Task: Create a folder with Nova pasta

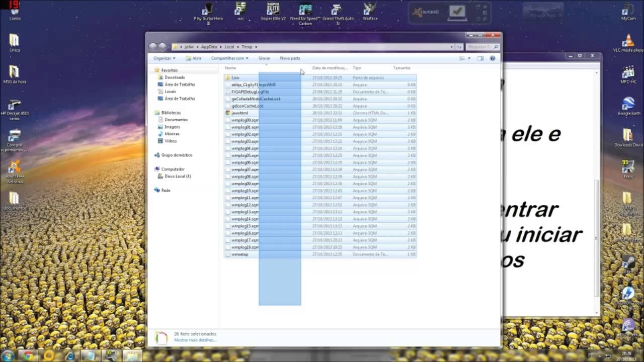Action: tap(290, 58)
